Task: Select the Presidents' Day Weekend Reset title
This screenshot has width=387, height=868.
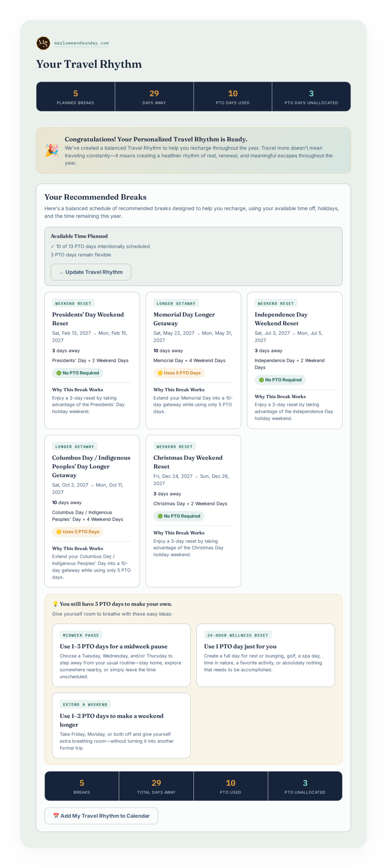Action: [x=88, y=319]
